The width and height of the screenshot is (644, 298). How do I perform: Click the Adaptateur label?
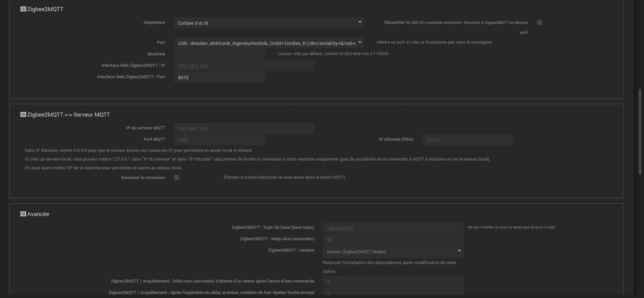pyautogui.click(x=154, y=23)
